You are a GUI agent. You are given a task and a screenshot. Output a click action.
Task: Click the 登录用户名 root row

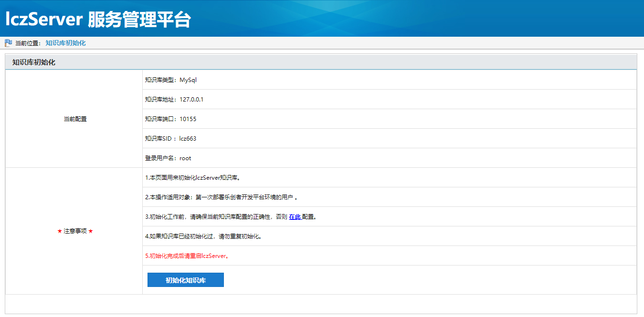click(x=168, y=158)
